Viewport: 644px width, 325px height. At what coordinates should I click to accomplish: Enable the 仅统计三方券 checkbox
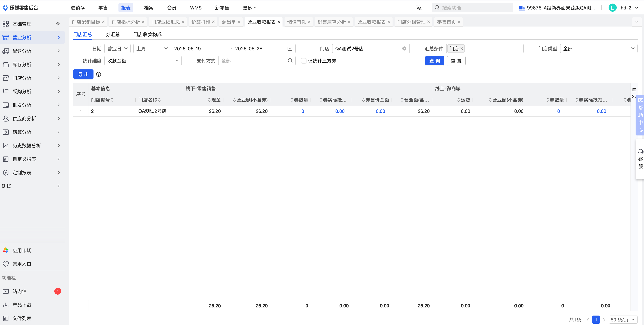click(304, 61)
